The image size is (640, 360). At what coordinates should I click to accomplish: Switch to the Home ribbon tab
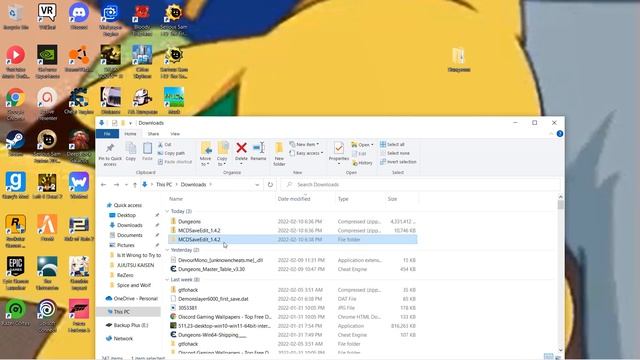tap(130, 133)
